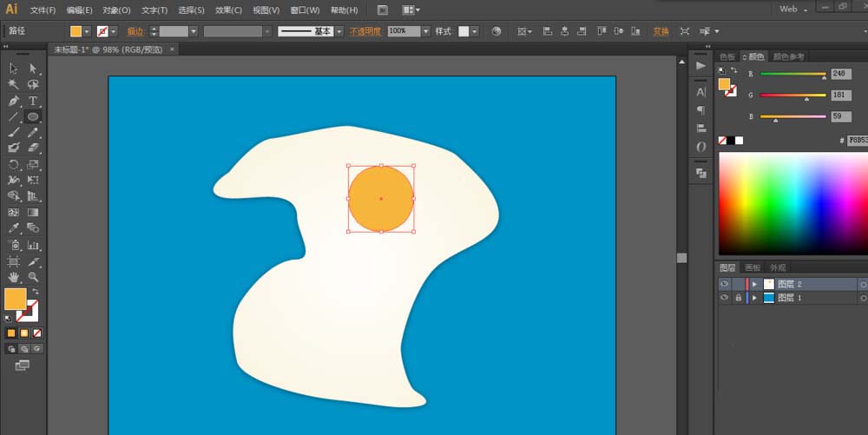Toggle visibility of layer 图层 1
Screen dimensions: 868x435
coord(724,298)
